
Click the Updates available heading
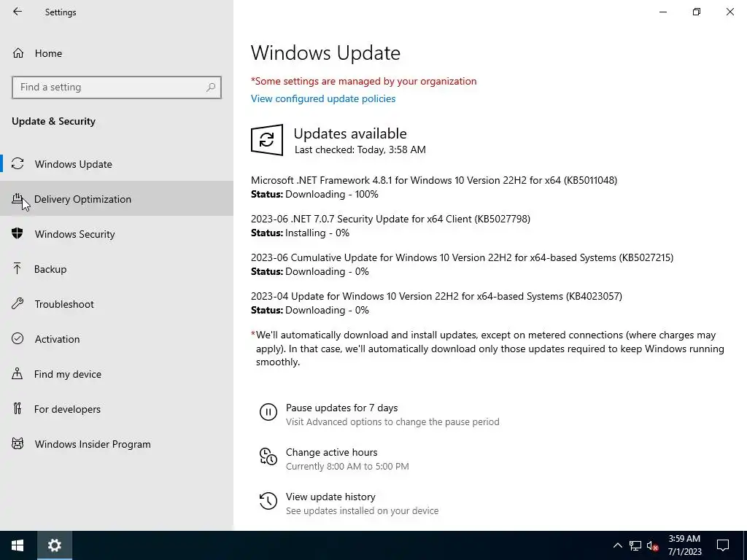[x=350, y=133]
